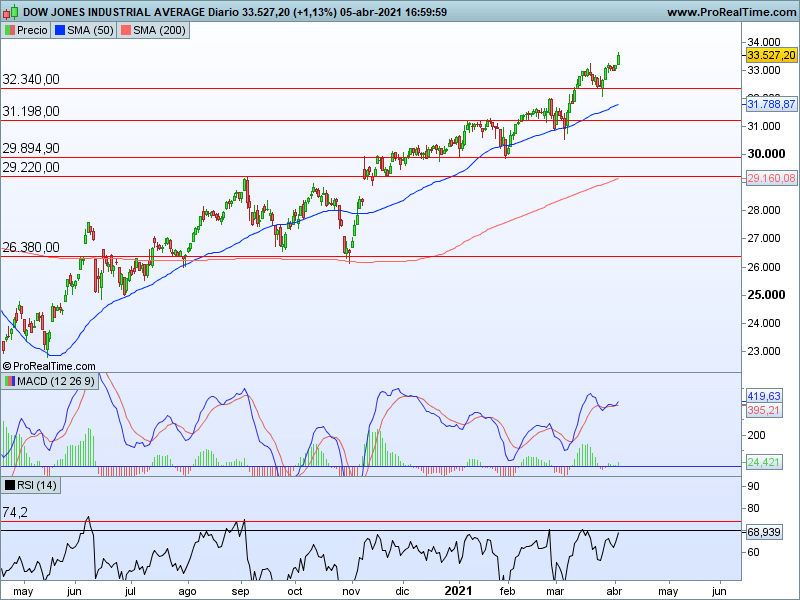Click the 26.380,00 support level label
The width and height of the screenshot is (800, 600).
[x=31, y=247]
